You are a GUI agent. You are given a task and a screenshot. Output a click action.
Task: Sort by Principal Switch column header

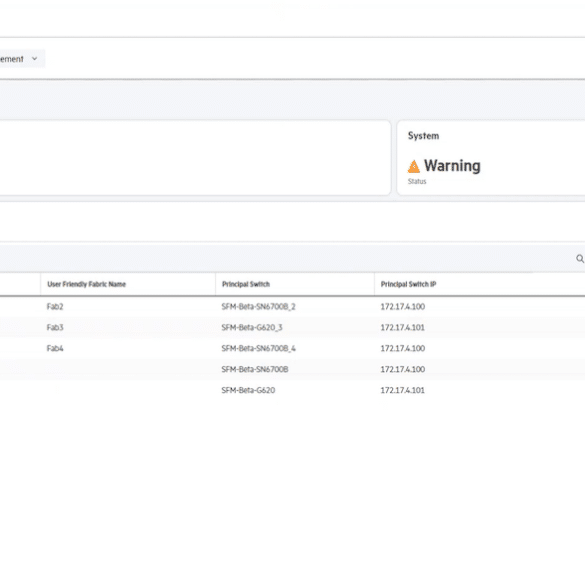tap(246, 284)
